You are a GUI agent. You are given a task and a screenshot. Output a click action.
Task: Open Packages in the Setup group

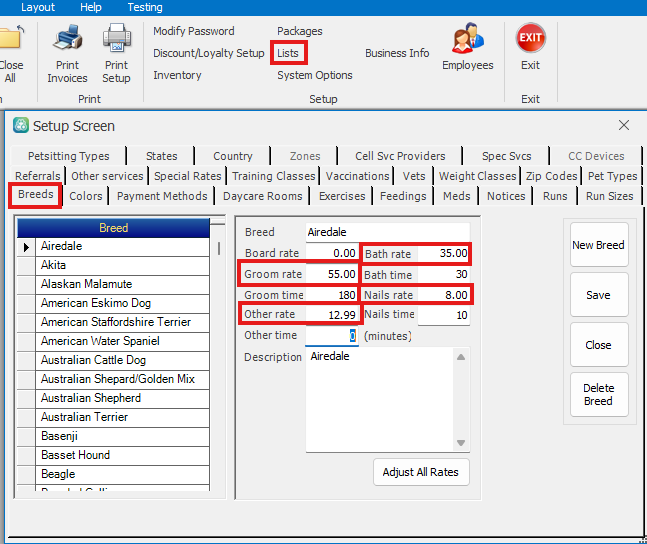coord(300,31)
